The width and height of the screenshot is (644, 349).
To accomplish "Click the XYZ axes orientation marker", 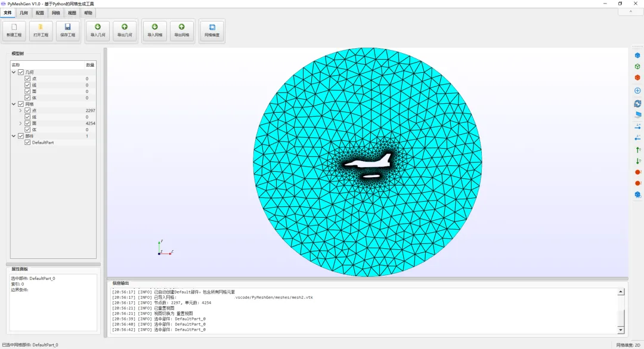I will click(x=166, y=248).
